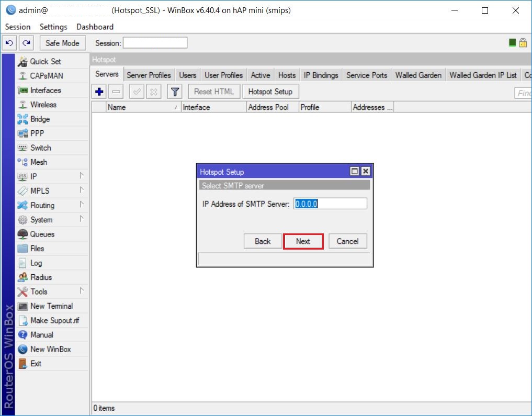Open the PPP menu
The width and height of the screenshot is (532, 416).
pos(53,133)
